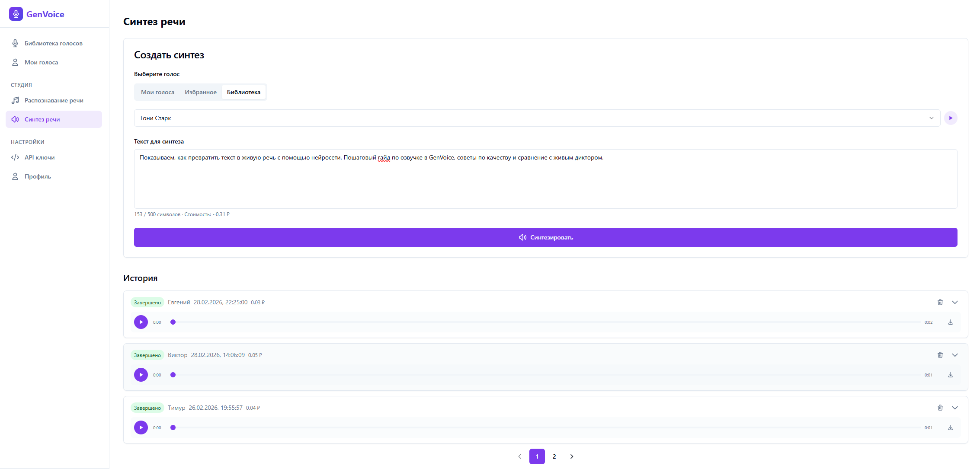Open API ключи settings

[x=39, y=157]
